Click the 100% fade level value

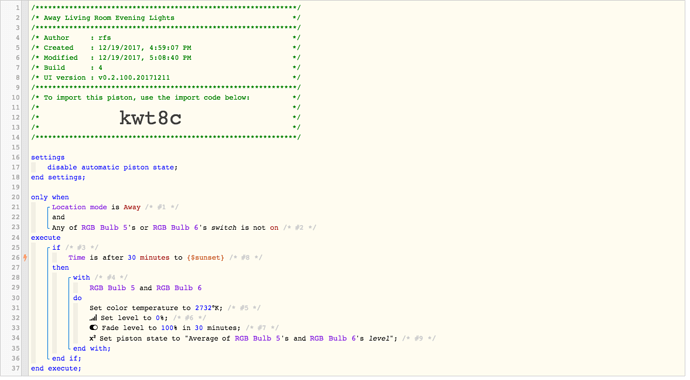pos(169,328)
